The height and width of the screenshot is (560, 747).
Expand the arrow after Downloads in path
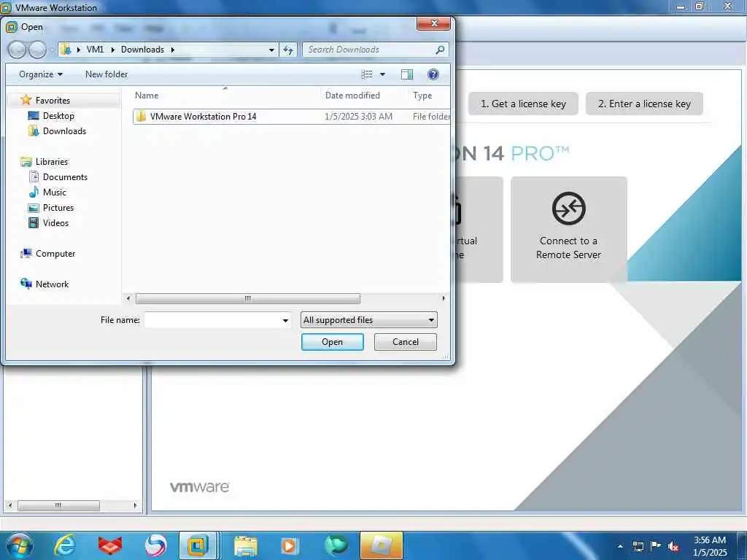click(x=172, y=50)
